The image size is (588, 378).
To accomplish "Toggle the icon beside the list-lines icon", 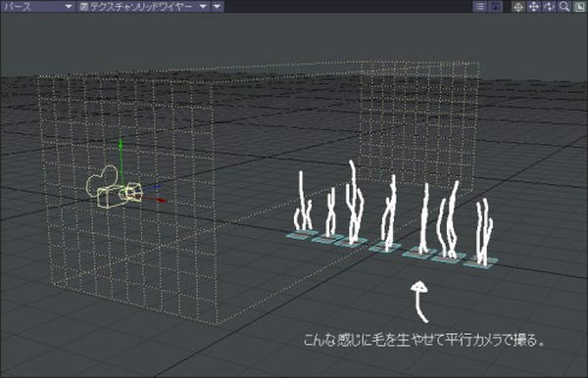I will [496, 7].
